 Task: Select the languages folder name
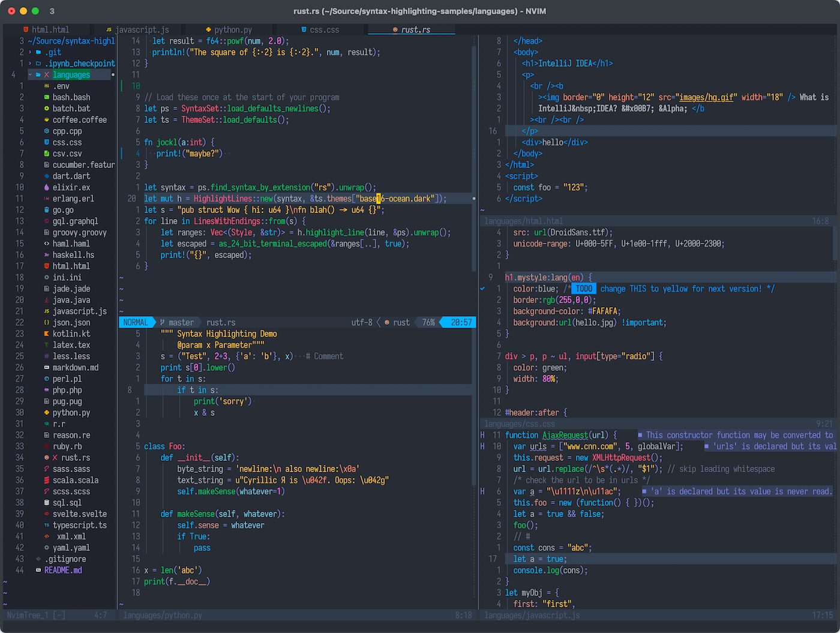point(71,75)
